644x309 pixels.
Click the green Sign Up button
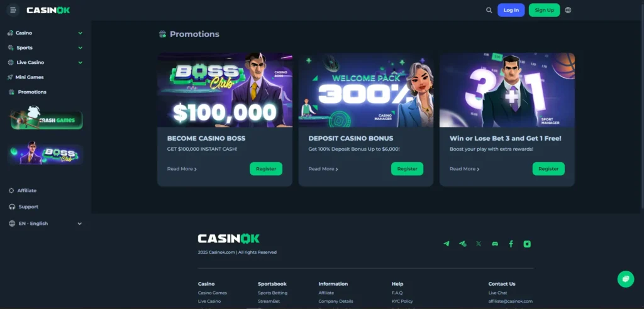tap(544, 10)
